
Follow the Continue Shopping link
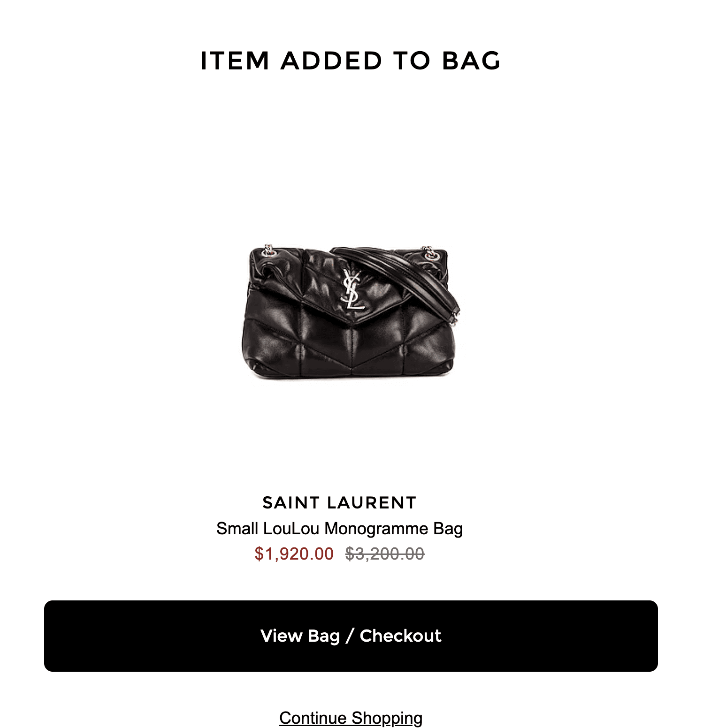coord(351,718)
